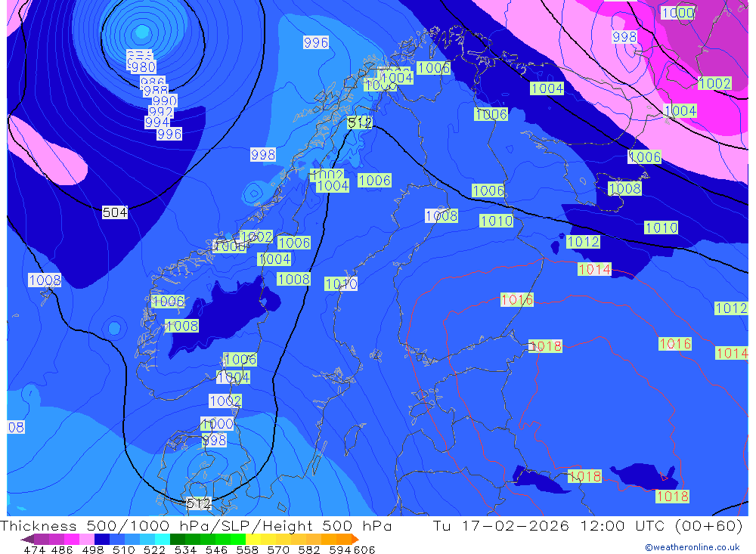Click the 512 label at the map bottom
The width and height of the screenshot is (756, 554).
pos(199,503)
